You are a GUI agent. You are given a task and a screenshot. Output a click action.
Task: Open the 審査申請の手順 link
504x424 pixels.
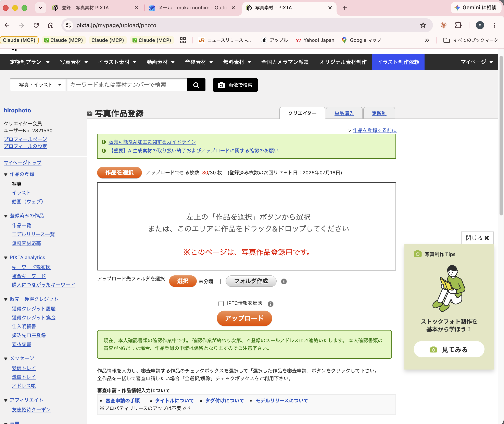point(123,401)
